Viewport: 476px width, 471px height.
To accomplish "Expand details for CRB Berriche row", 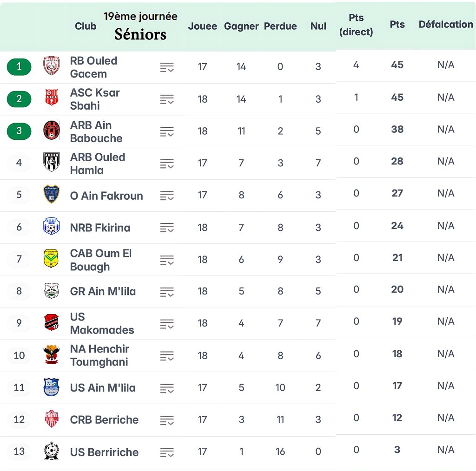I will 167,420.
